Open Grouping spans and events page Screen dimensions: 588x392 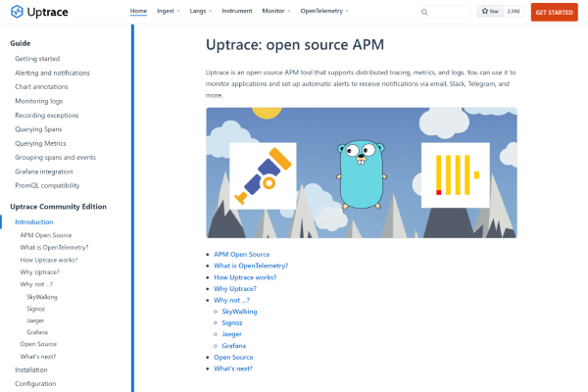point(55,157)
